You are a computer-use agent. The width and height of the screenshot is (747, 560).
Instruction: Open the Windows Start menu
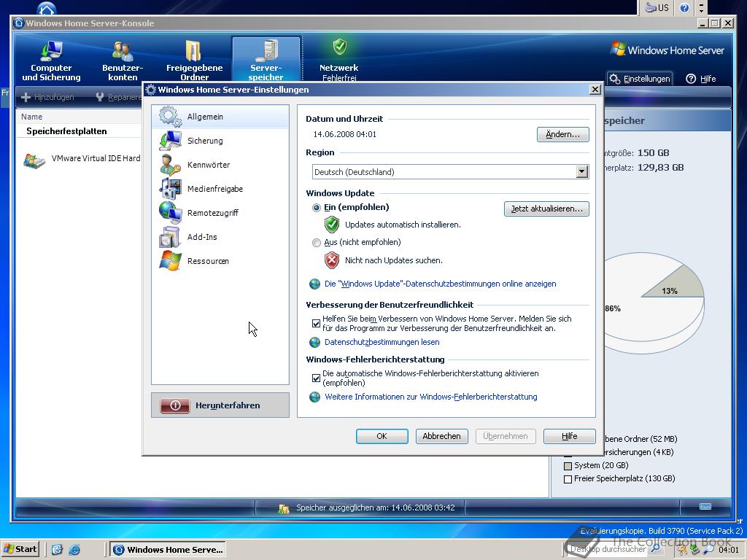point(20,549)
